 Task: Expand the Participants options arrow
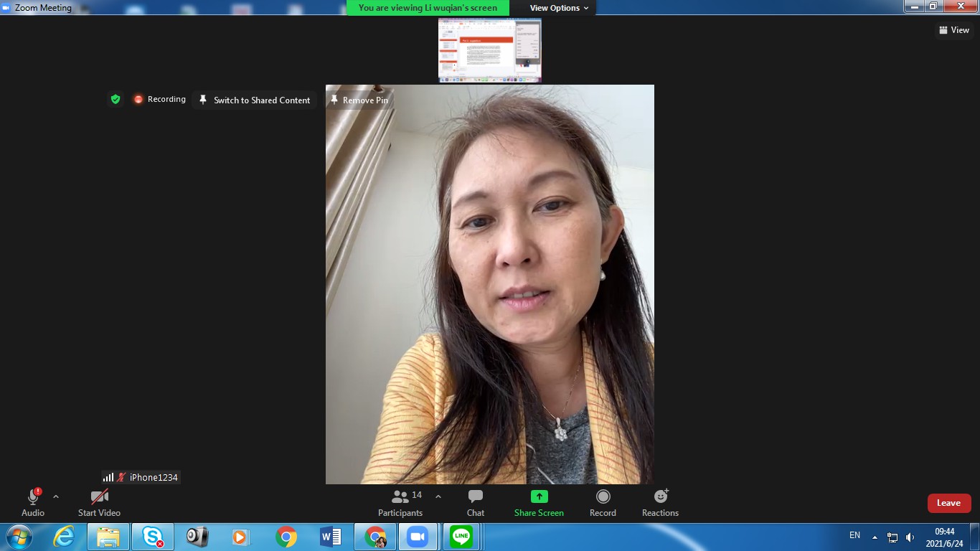pyautogui.click(x=438, y=496)
